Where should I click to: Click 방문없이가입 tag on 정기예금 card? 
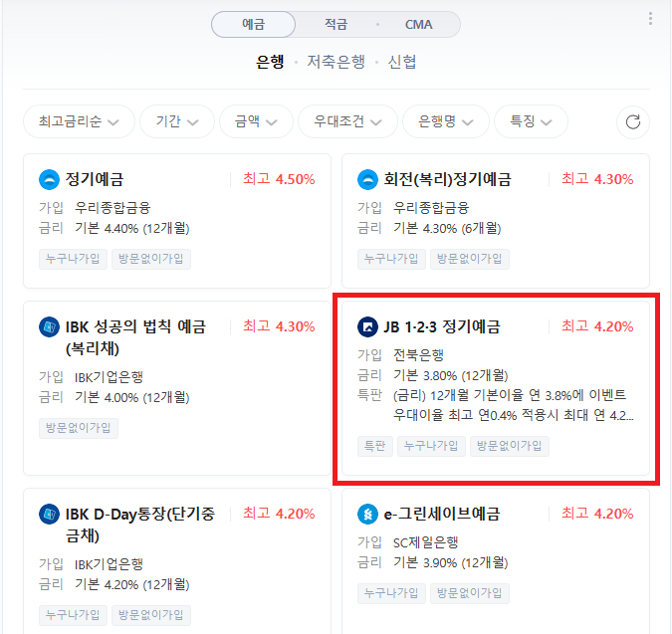151,259
